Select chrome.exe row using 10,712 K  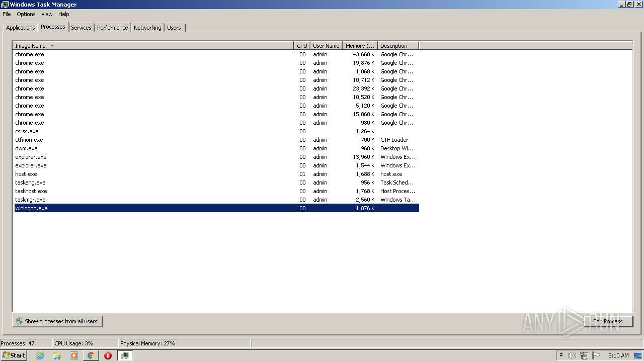[x=216, y=80]
